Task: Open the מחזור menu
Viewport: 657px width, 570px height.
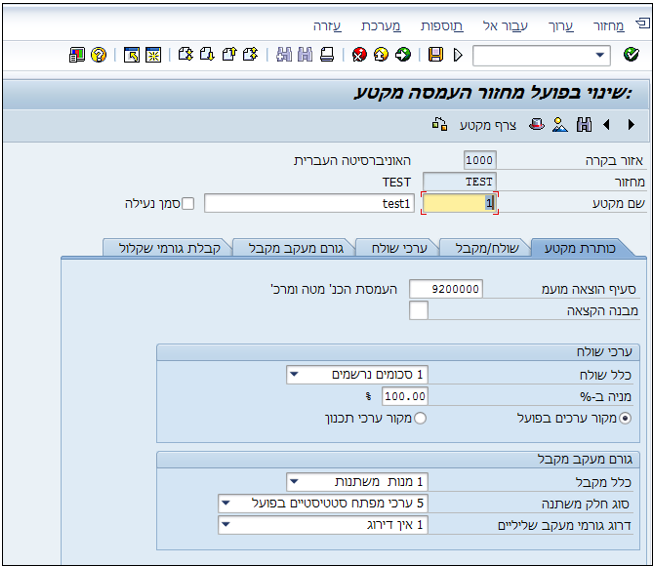Action: coord(608,26)
